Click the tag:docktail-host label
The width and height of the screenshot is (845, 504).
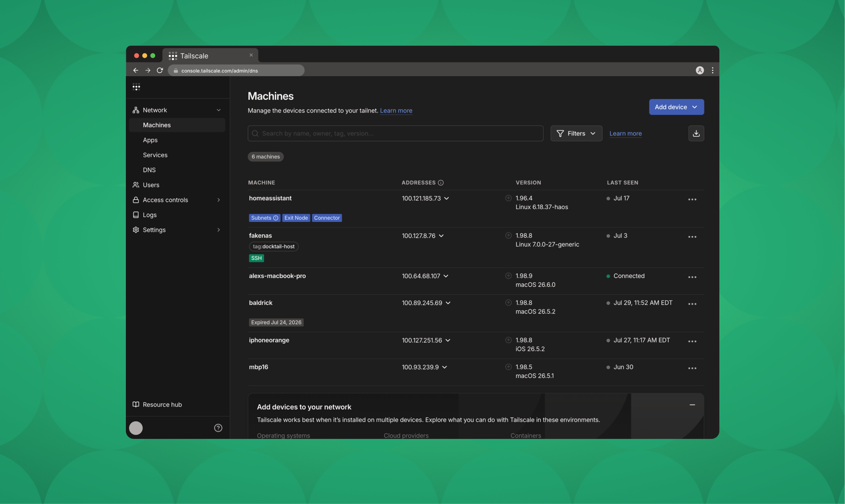[273, 247]
